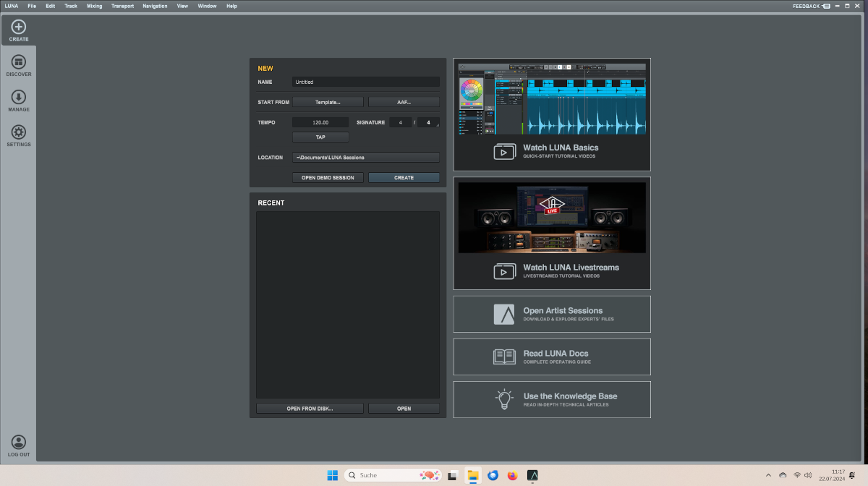
Task: Click the Open Demo Session button
Action: [x=328, y=177]
